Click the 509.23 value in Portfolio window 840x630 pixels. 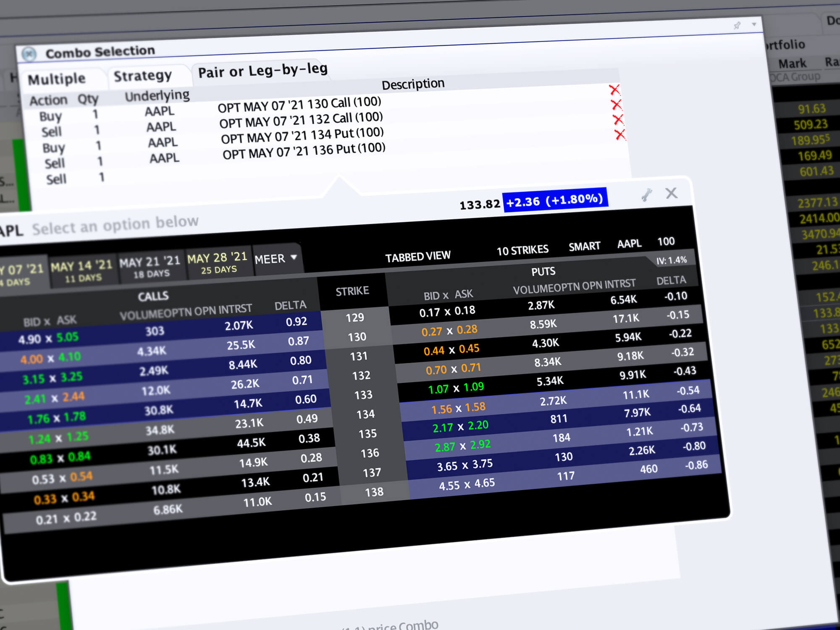[811, 125]
